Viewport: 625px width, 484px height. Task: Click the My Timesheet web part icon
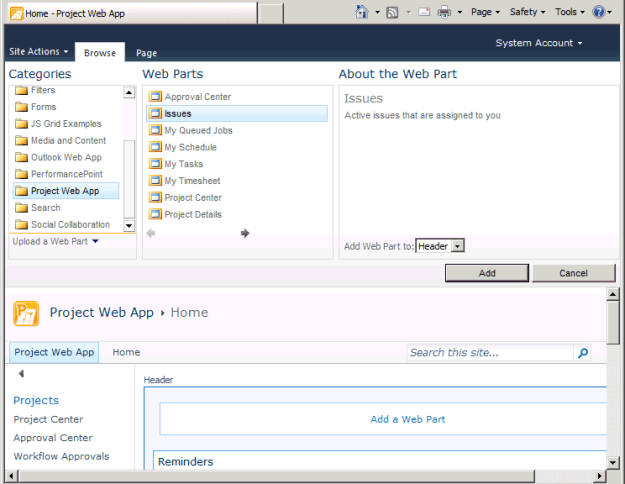click(155, 180)
